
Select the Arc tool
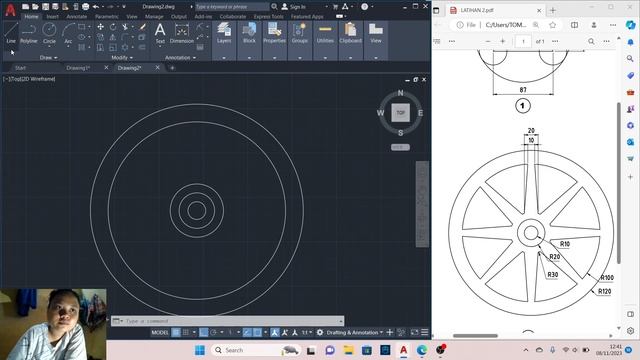coord(68,33)
